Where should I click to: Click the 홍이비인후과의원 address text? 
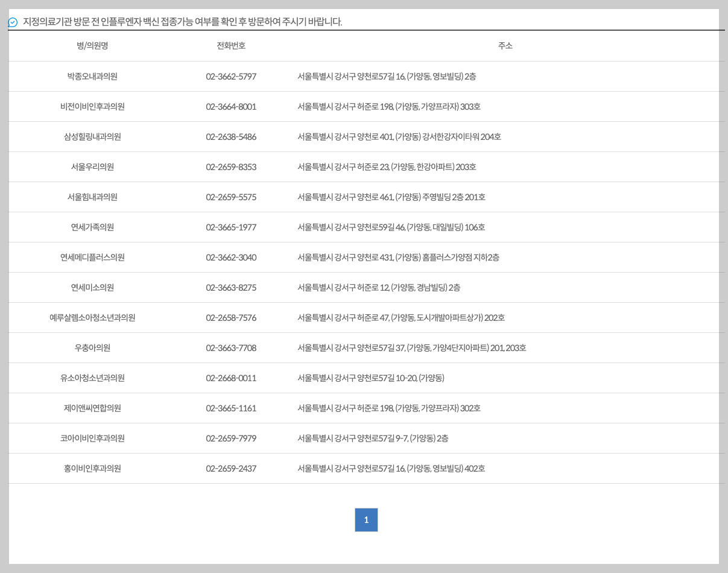[x=392, y=468]
